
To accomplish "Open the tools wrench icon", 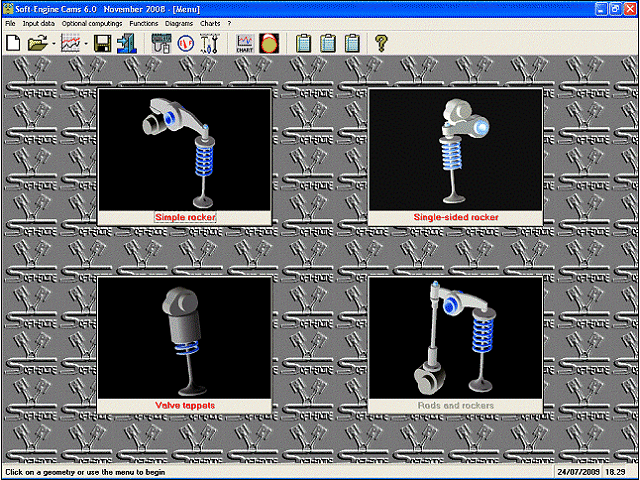I will tap(210, 43).
